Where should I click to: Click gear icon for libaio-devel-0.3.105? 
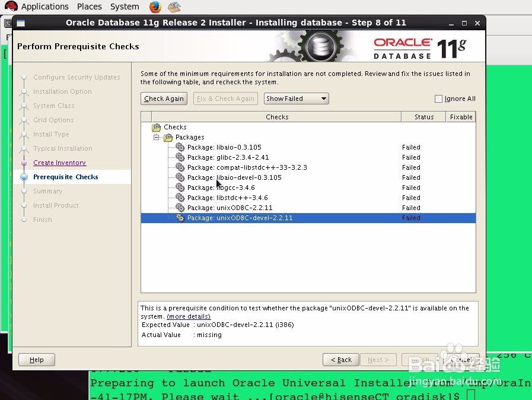180,177
